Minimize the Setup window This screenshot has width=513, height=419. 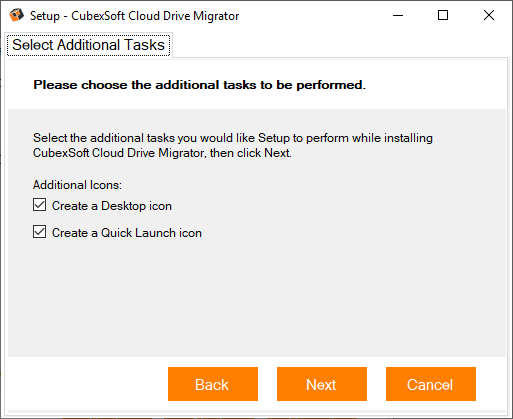(x=398, y=15)
